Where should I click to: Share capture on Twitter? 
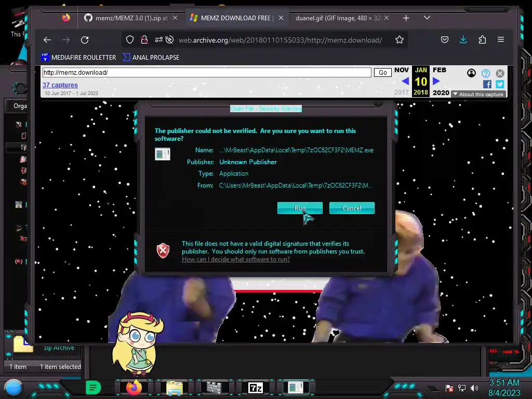coord(500,84)
